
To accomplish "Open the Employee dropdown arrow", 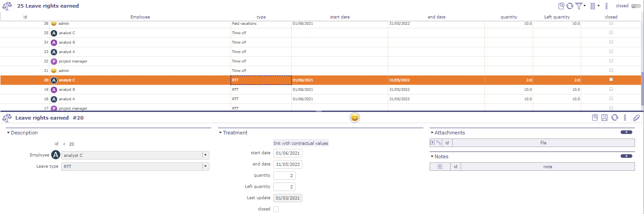I will coord(205,155).
